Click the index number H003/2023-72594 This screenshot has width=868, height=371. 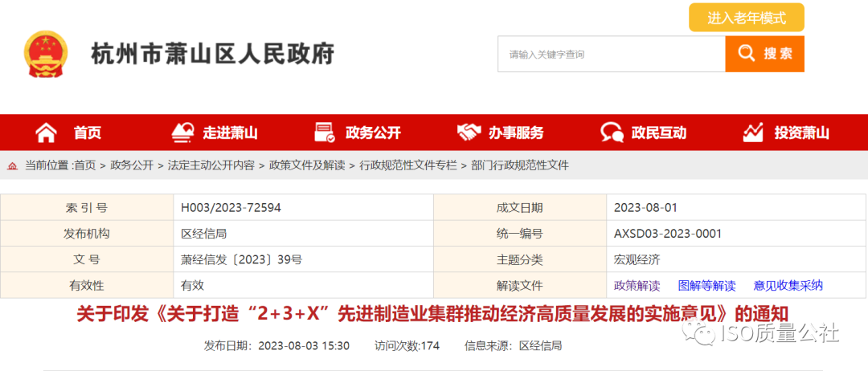coord(231,208)
